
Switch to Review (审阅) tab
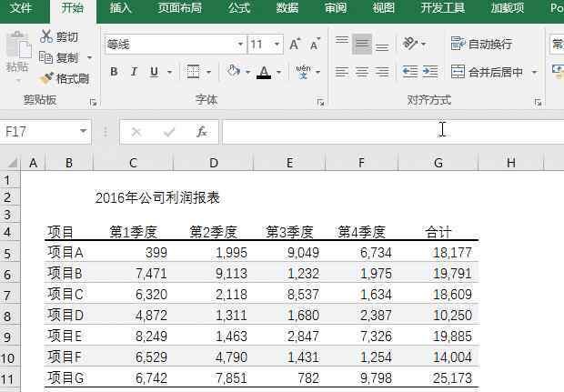click(x=336, y=8)
